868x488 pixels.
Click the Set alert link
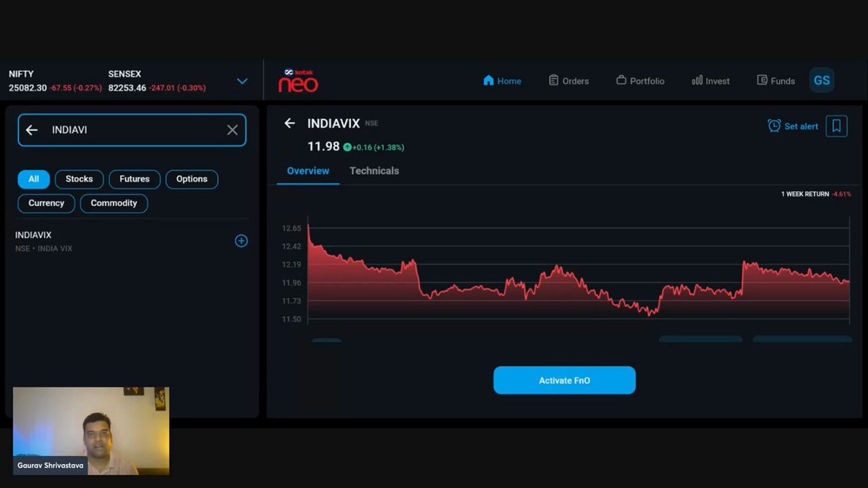pyautogui.click(x=793, y=126)
